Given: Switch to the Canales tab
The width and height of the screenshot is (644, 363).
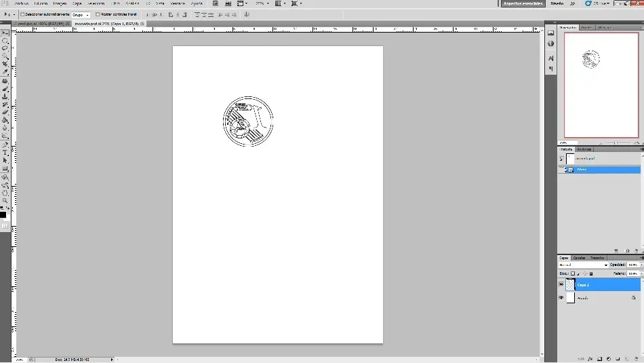Looking at the screenshot, I should click(x=579, y=258).
